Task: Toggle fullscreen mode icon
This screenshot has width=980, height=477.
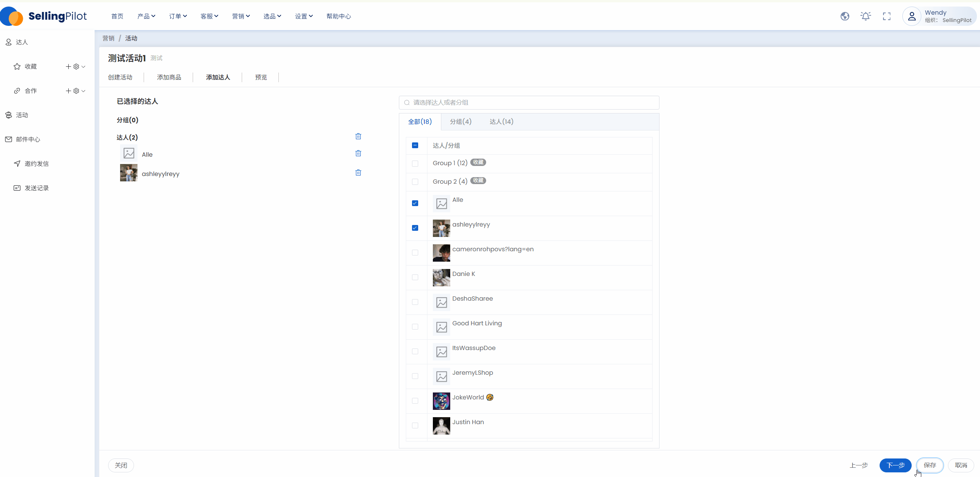Action: [887, 16]
